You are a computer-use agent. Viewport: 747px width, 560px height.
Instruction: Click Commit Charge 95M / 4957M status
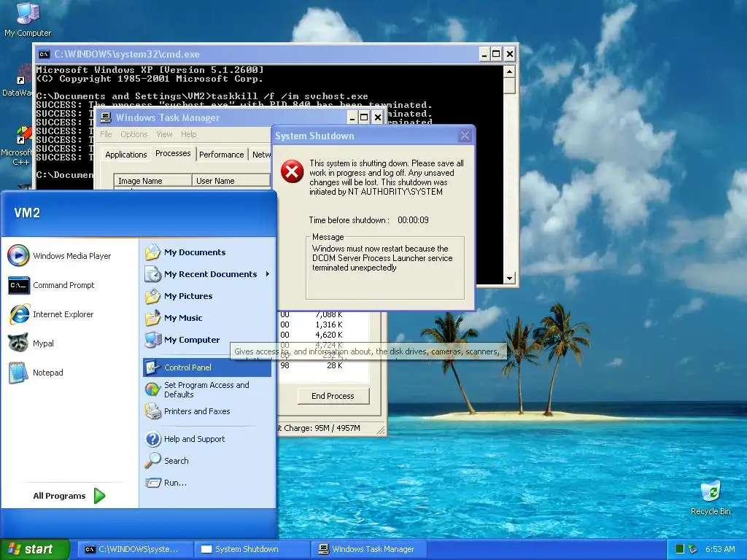click(x=320, y=428)
